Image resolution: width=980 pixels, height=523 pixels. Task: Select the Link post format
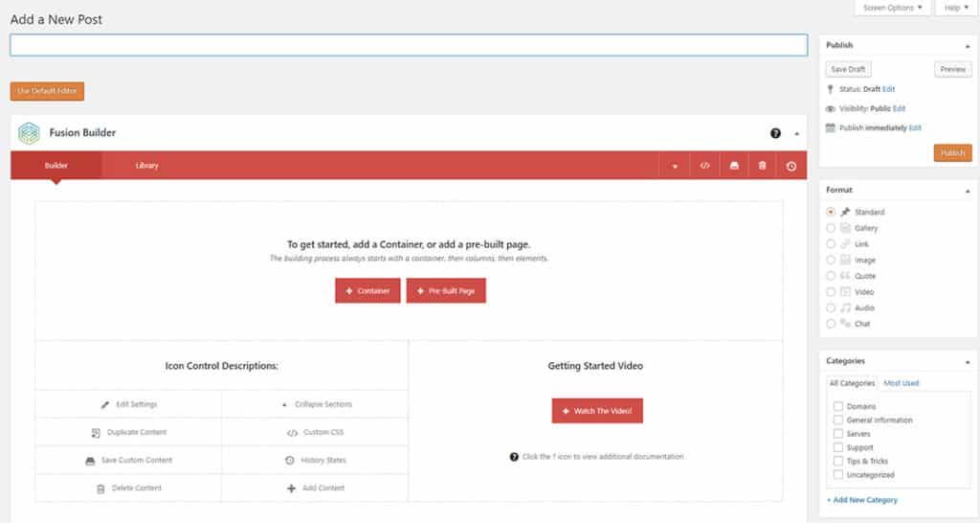coord(831,244)
